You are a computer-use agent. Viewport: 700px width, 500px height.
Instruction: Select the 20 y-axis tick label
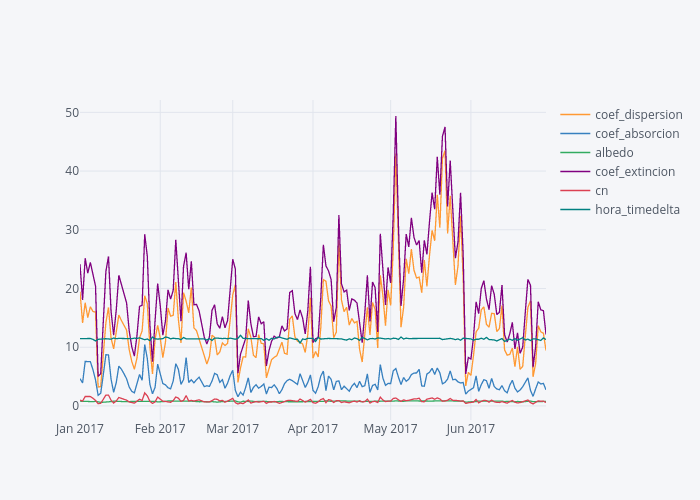[72, 288]
